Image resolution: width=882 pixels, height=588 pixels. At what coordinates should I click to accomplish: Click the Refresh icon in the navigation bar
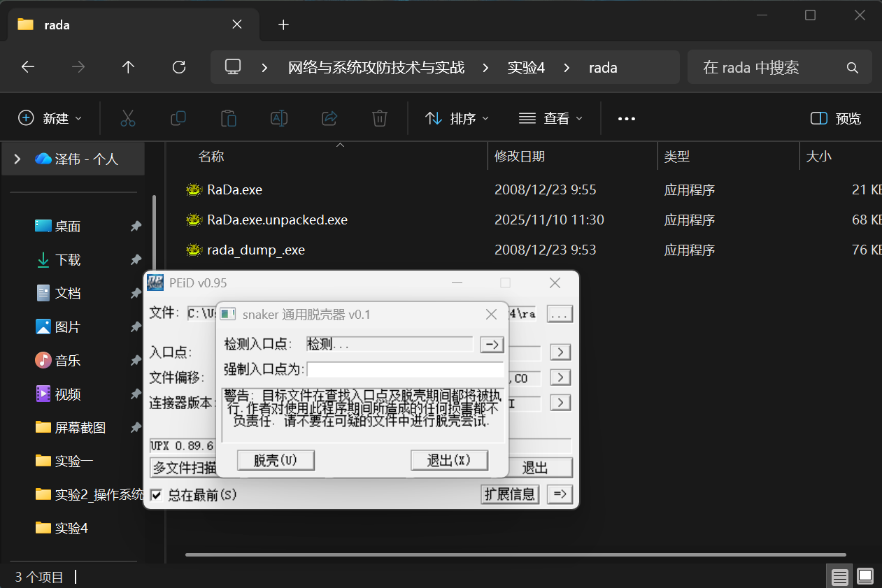178,67
